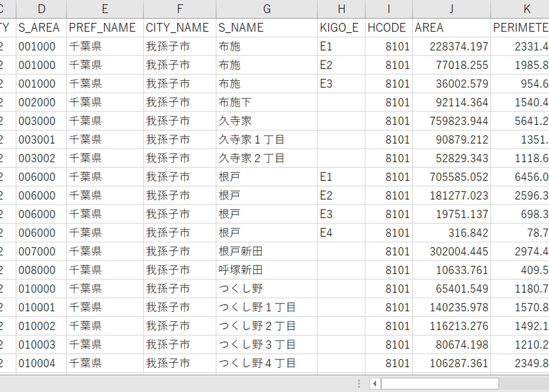Click the KIGO_E header cell
The image size is (549, 392).
342,28
